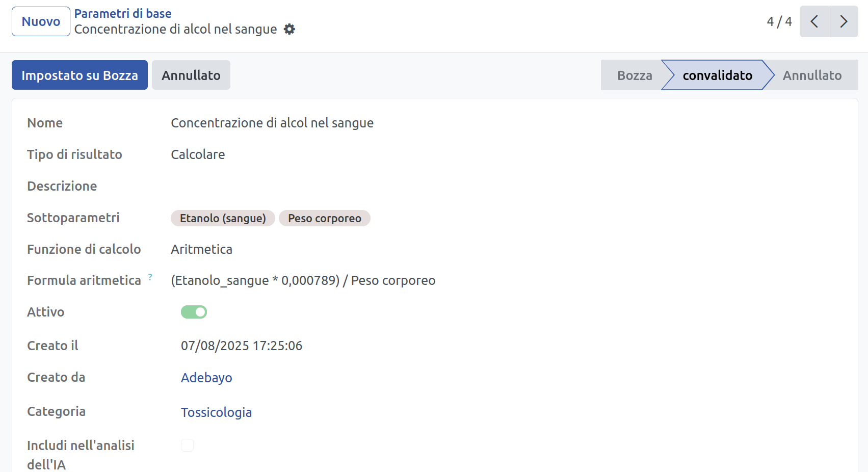The image size is (868, 472).
Task: Go to previous record arrow
Action: (x=814, y=21)
